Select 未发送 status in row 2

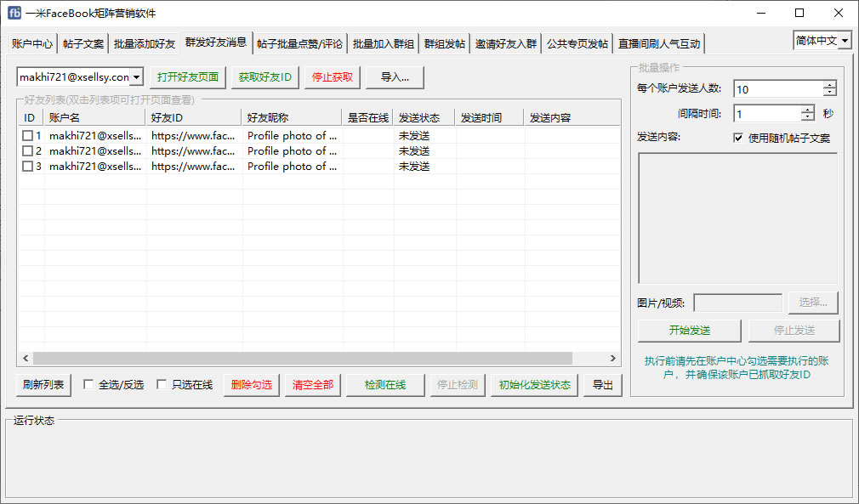[414, 151]
